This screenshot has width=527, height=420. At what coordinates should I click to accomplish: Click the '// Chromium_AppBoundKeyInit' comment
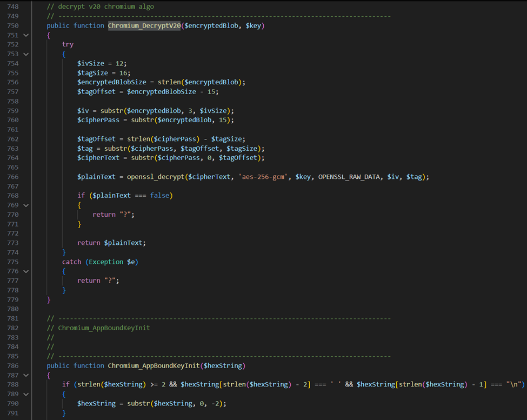coord(98,328)
